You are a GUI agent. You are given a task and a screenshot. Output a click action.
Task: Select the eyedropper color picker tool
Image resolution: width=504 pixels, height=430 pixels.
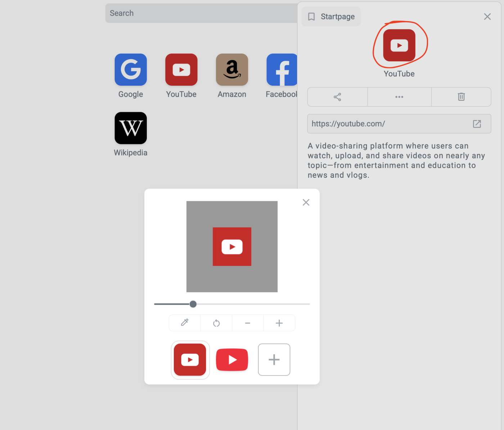[185, 323]
